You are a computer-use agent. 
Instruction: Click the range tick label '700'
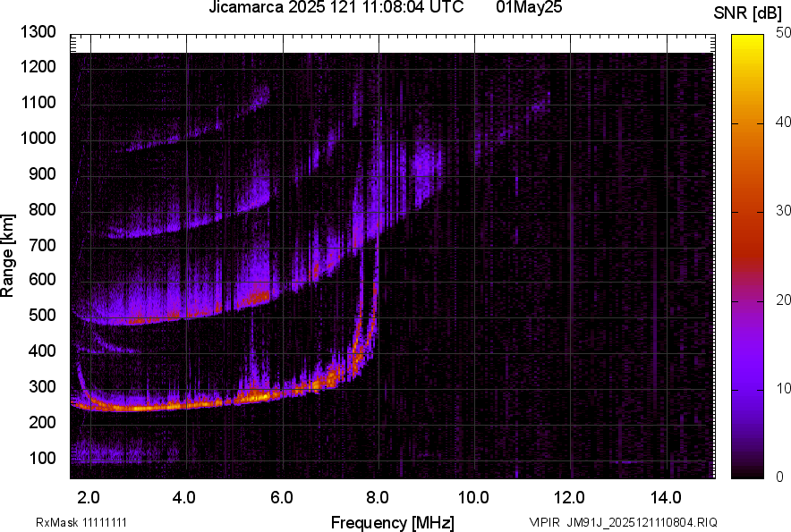(42, 245)
